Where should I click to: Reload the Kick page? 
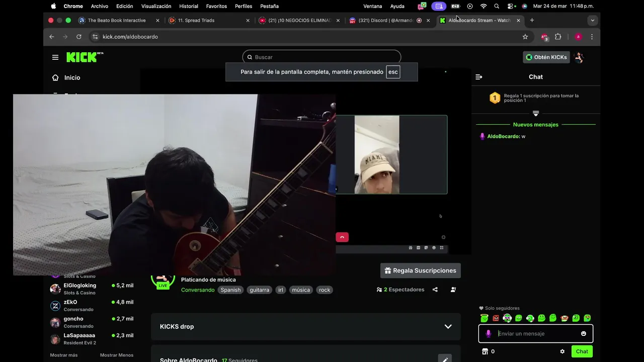point(79,37)
